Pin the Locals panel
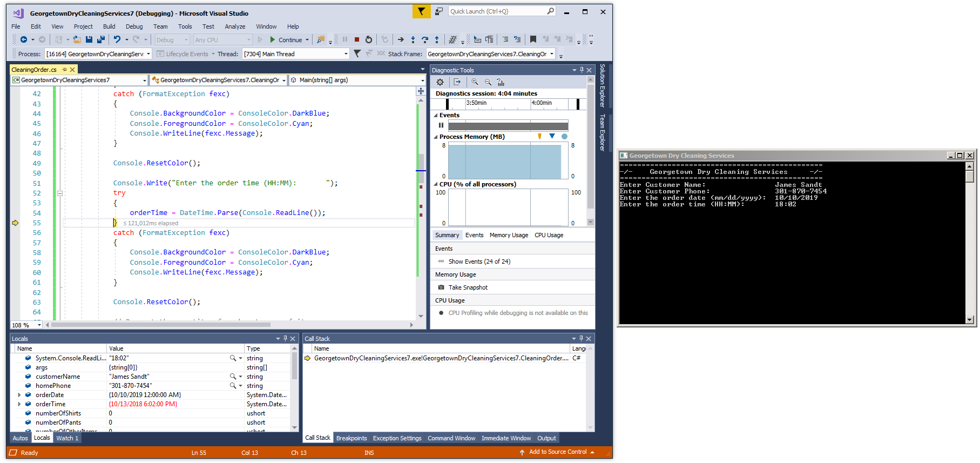The width and height of the screenshot is (980, 463). coord(286,339)
